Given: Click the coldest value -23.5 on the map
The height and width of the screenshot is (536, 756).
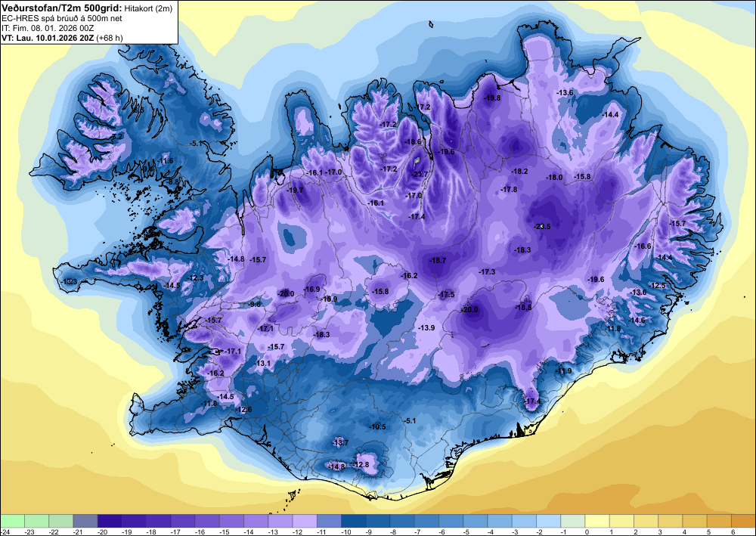Looking at the screenshot, I should [542, 226].
